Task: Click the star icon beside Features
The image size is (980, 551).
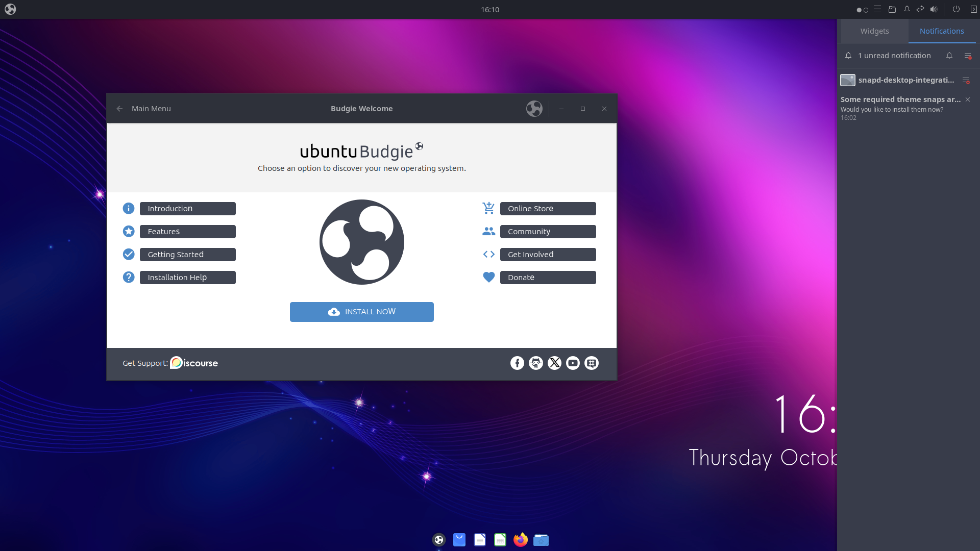Action: click(129, 231)
